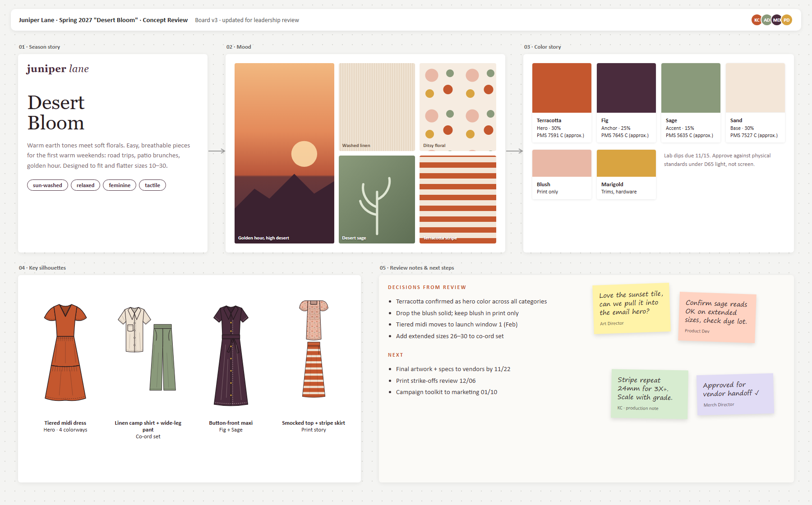Select the Marigold color swatch
This screenshot has height=505, width=812.
626,174
